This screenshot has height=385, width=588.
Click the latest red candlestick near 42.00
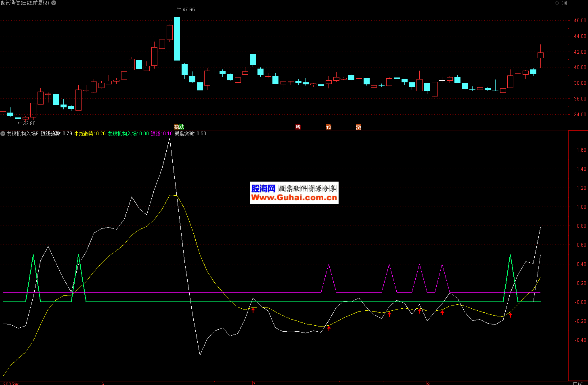[540, 55]
